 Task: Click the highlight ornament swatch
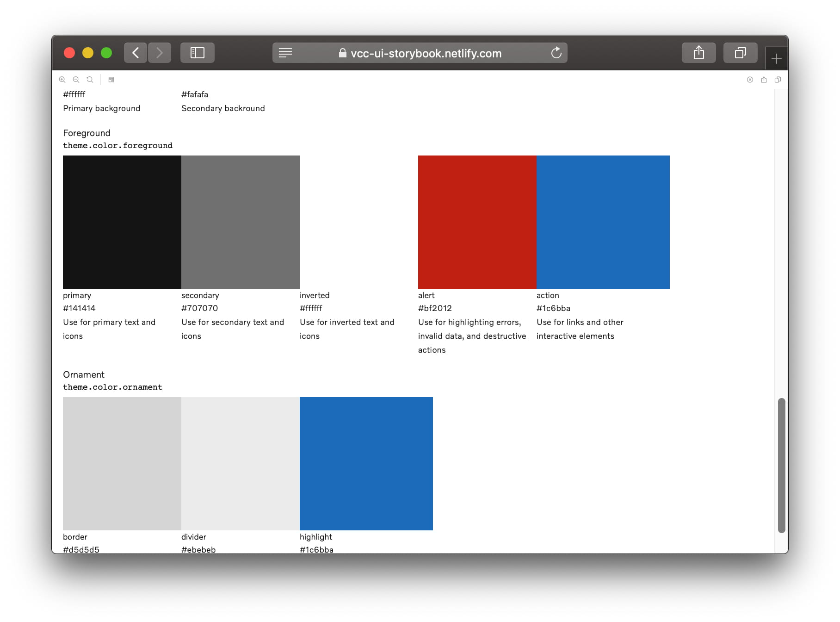click(x=366, y=463)
